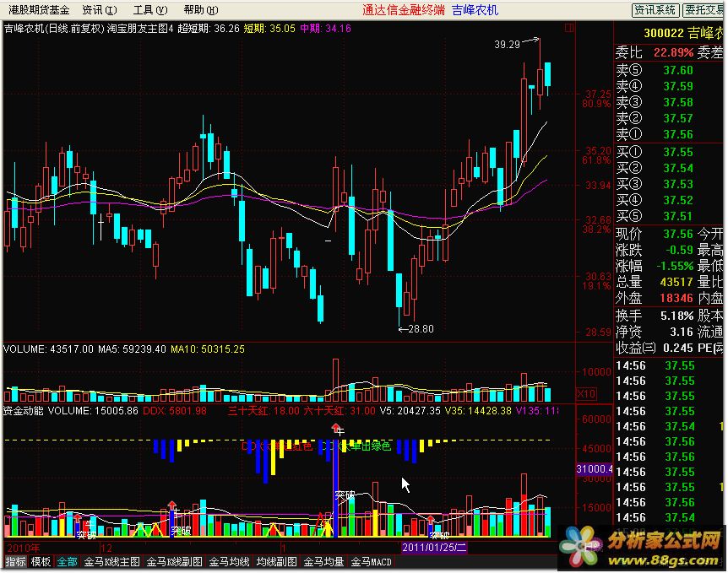Select the 卖① 37.56 ask row
The width and height of the screenshot is (728, 573).
pyautogui.click(x=669, y=134)
